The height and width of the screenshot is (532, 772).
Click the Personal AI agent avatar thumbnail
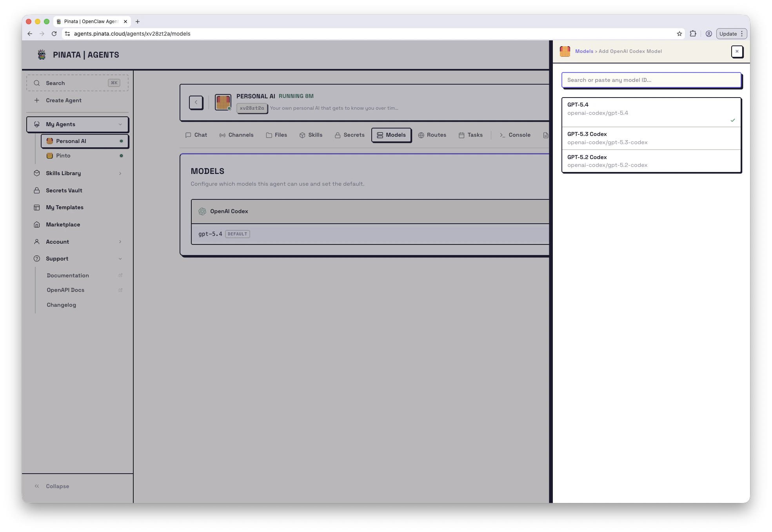(223, 102)
